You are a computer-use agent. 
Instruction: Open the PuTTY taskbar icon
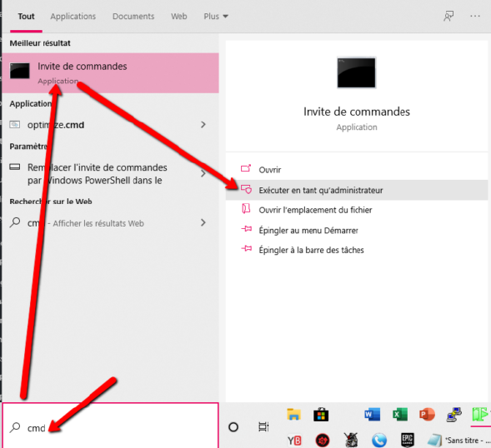coord(454,415)
